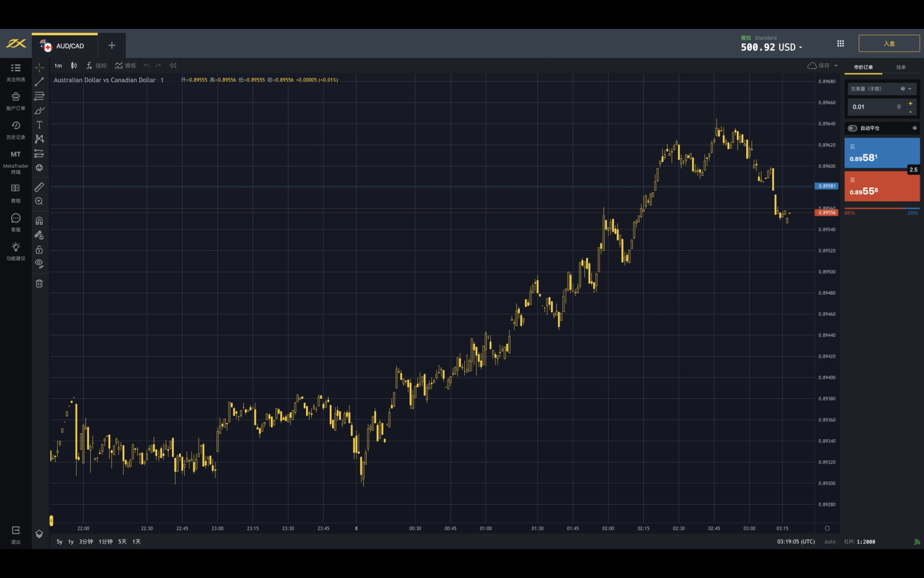Click the 入金 deposit button
924x578 pixels.
coord(889,43)
